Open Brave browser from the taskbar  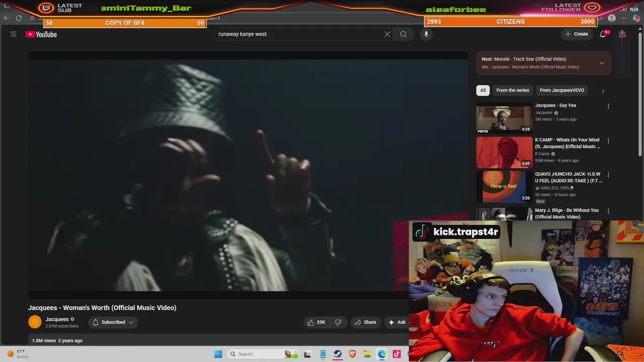tap(353, 354)
